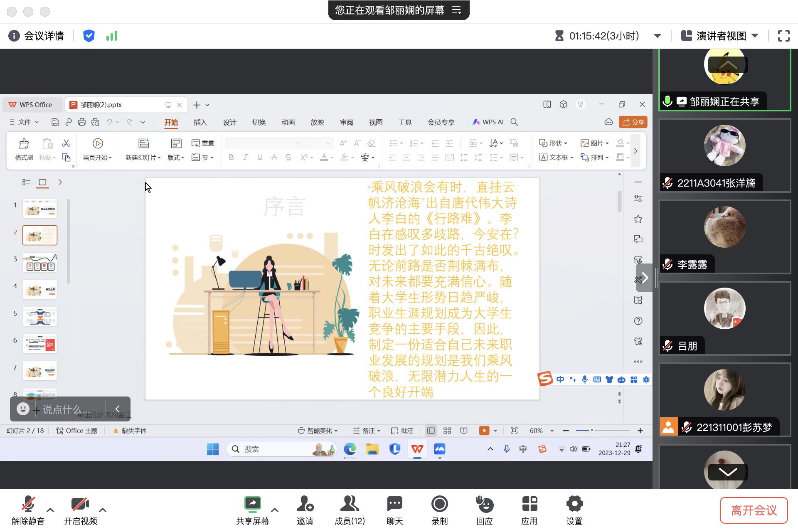Click the Smart Beautify (智能美化) button
Image resolution: width=798 pixels, height=532 pixels.
click(x=318, y=431)
